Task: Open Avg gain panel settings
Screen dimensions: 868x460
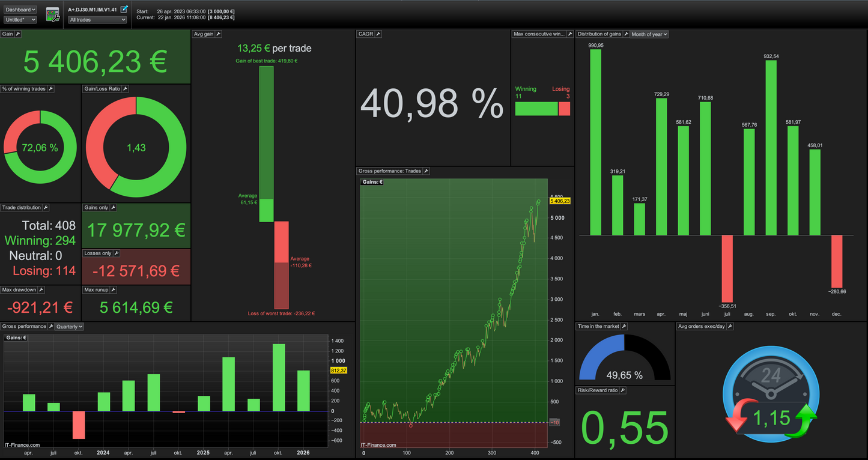Action: pyautogui.click(x=217, y=34)
